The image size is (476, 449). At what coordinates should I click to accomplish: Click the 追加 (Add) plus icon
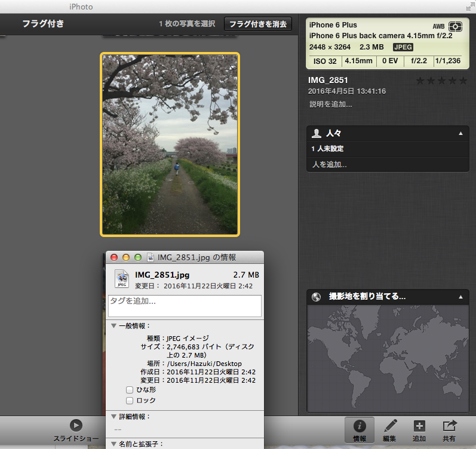pos(419,426)
